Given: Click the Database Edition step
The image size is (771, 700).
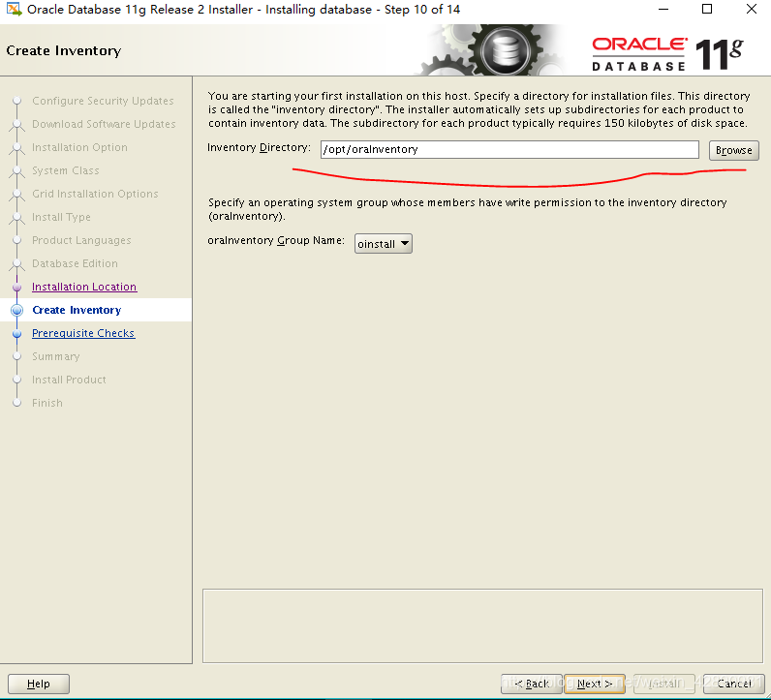Looking at the screenshot, I should point(75,263).
